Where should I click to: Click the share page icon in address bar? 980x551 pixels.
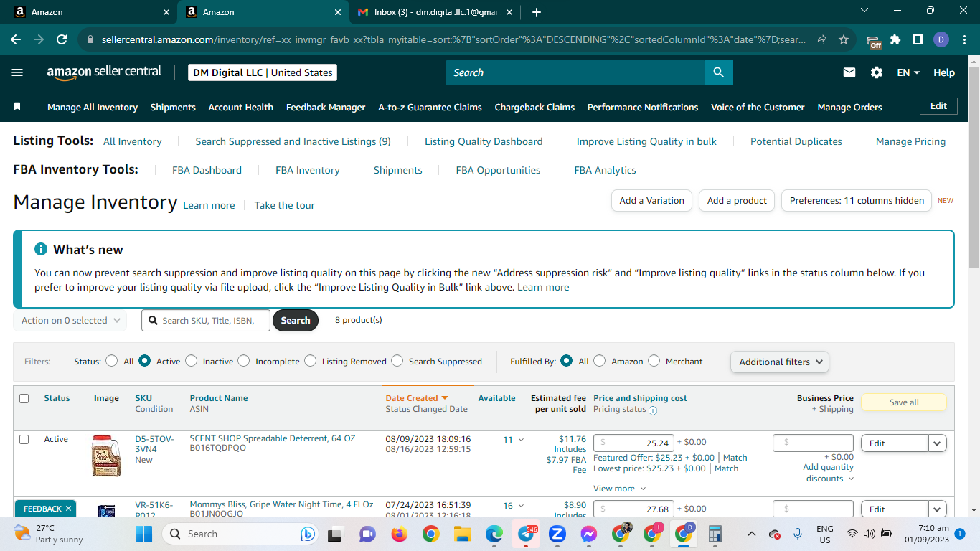click(x=821, y=39)
